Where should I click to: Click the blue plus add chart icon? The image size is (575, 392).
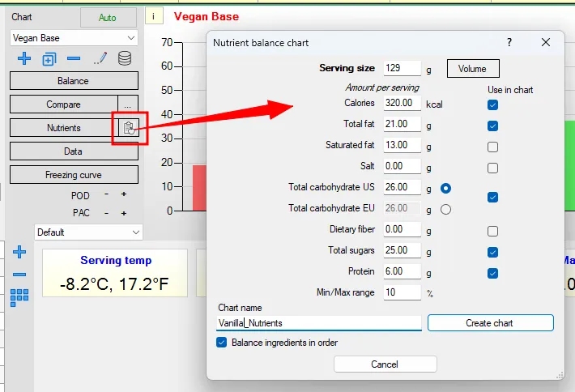pyautogui.click(x=24, y=58)
